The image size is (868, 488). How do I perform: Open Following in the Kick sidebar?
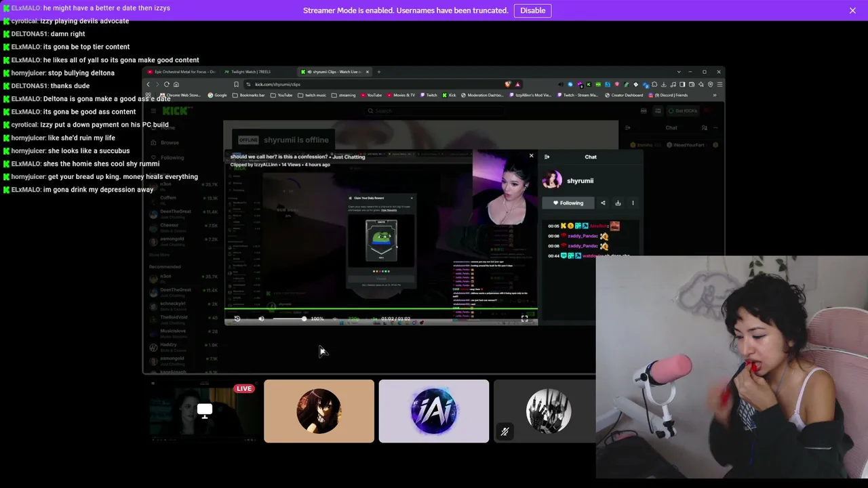pos(167,157)
